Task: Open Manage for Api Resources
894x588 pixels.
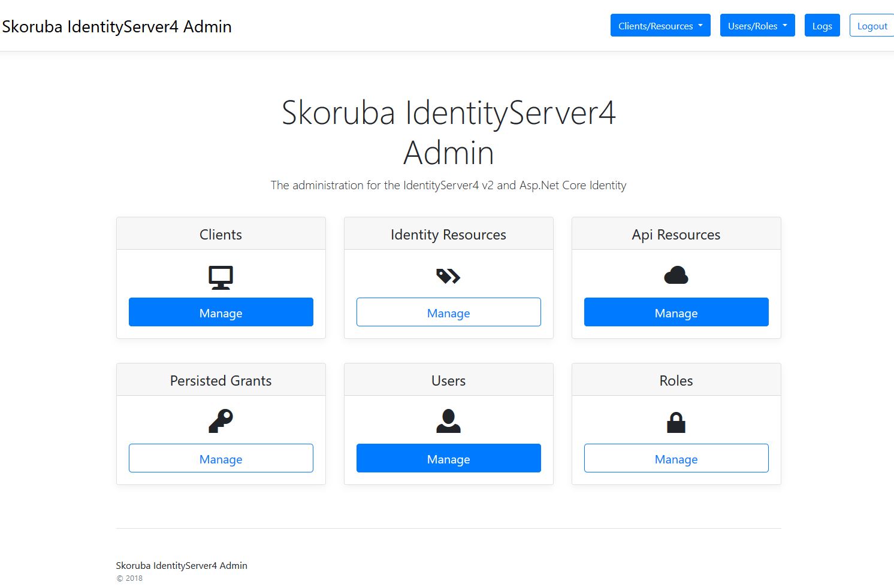Action: coord(676,312)
